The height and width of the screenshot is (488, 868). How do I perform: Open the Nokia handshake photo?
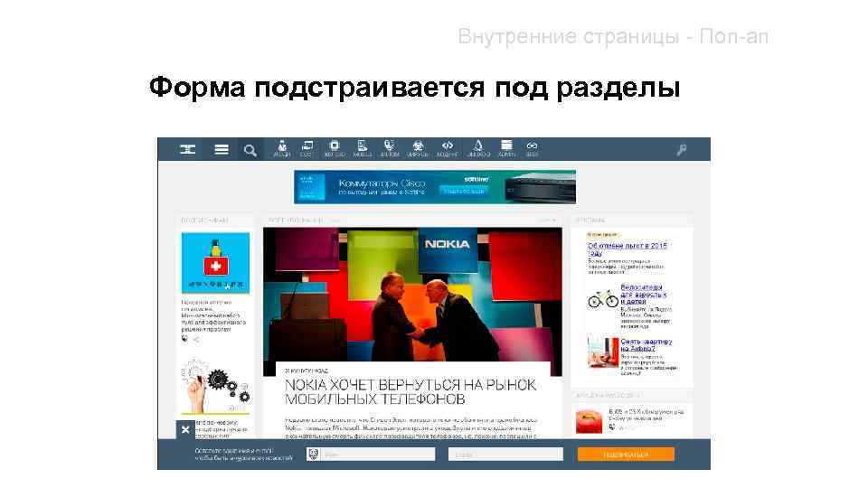412,295
